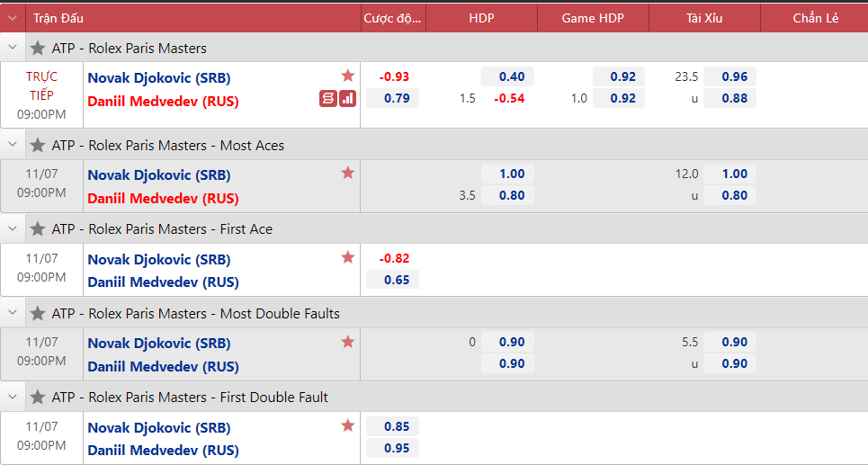Viewport: 868px width, 465px height.
Task: Open Novak Djokovic name in First Double Fault
Action: 159,427
